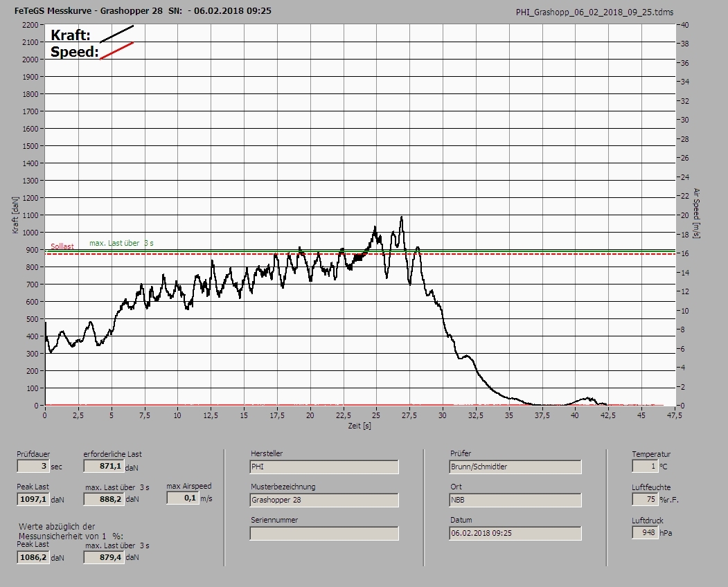The height and width of the screenshot is (587, 728).
Task: Click the Ort label
Action: point(456,487)
